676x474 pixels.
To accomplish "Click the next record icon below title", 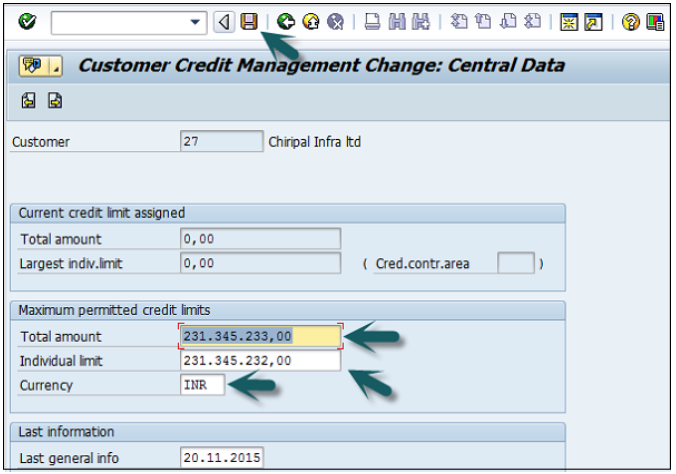I will pos(54,100).
